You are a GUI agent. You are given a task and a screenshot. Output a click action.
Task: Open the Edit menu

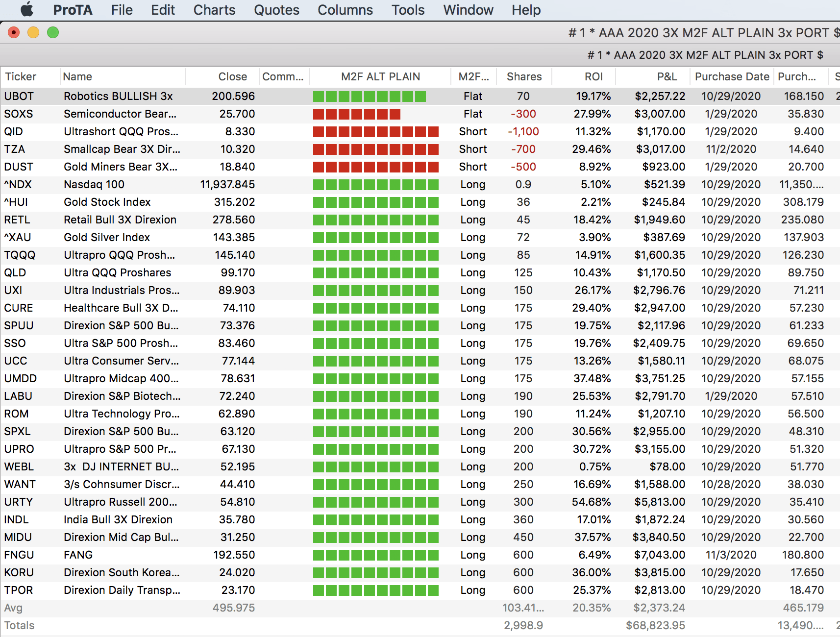(x=163, y=10)
